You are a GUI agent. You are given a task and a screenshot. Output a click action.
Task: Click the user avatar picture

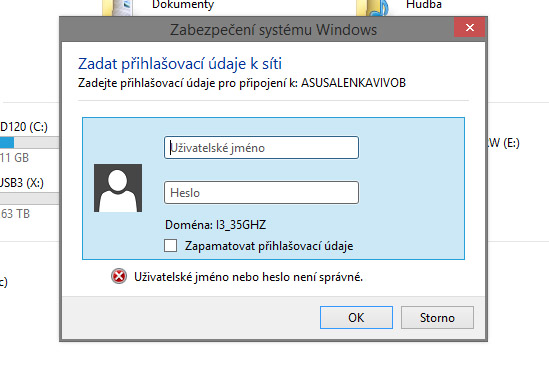(118, 188)
